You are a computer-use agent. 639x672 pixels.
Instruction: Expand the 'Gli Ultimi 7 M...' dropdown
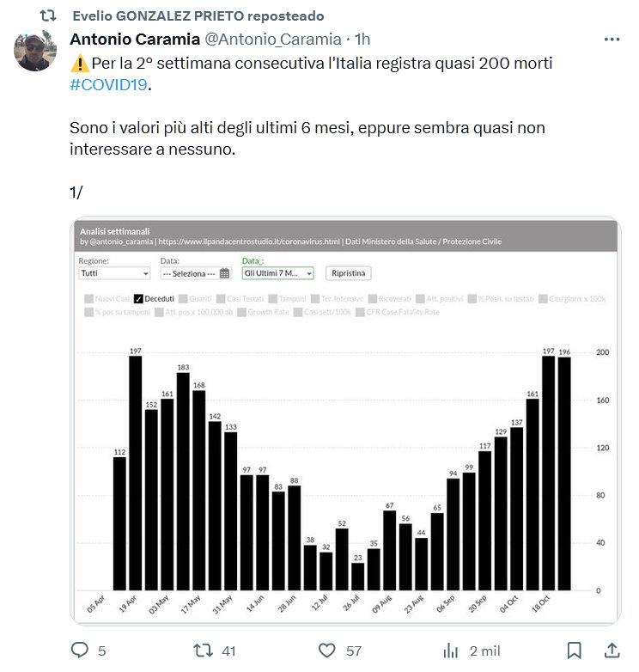(x=277, y=273)
